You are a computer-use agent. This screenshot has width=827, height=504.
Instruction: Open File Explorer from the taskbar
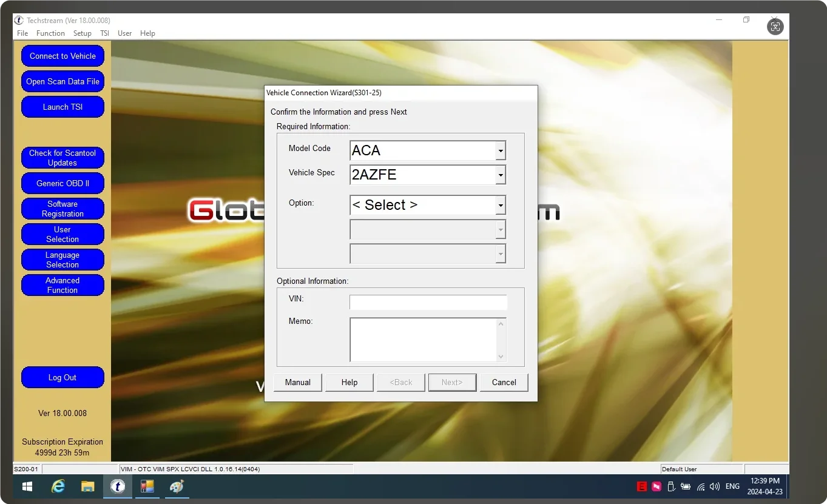[x=88, y=486]
